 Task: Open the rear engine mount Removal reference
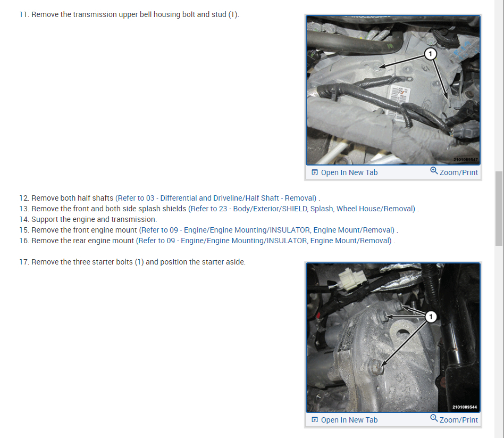click(265, 241)
